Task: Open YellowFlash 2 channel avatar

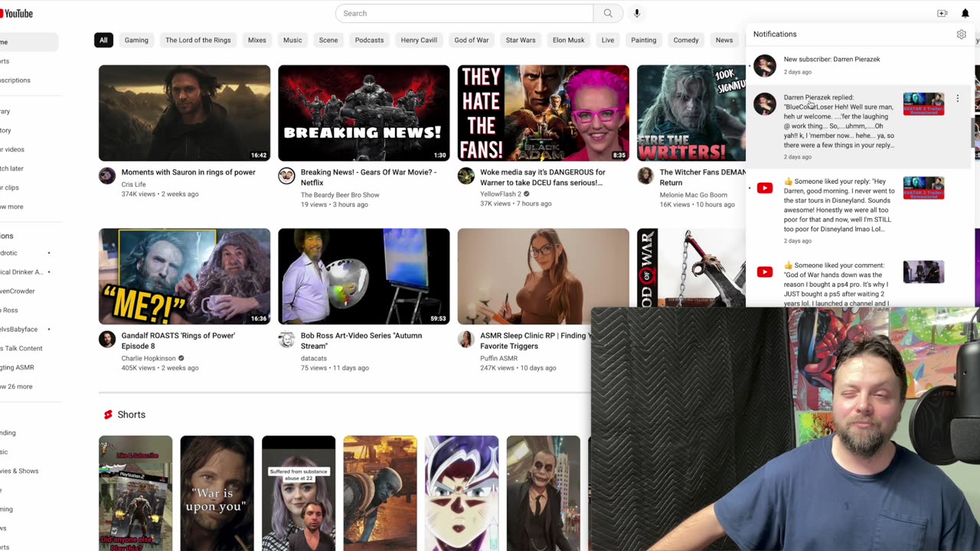Action: 466,176
